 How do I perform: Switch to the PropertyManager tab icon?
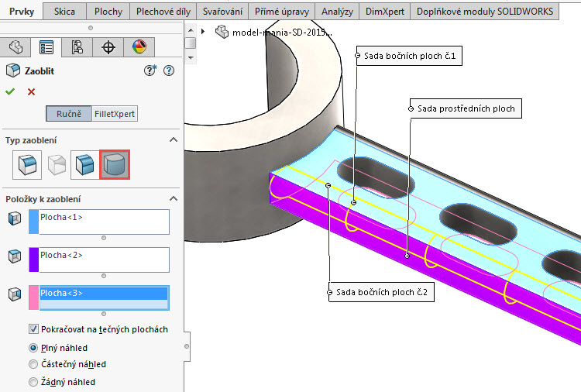(x=46, y=47)
